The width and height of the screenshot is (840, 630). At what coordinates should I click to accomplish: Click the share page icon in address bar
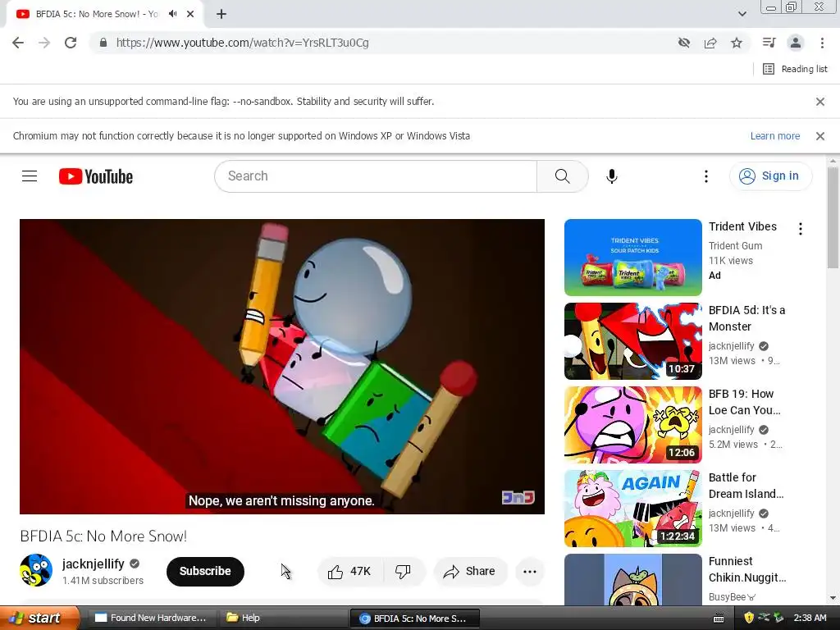point(710,43)
